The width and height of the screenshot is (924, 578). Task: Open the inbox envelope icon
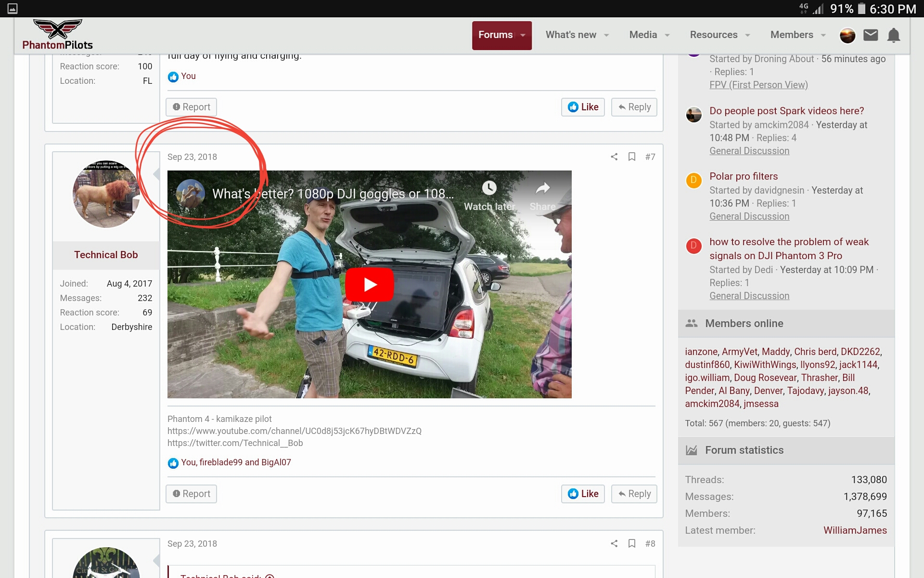click(871, 35)
